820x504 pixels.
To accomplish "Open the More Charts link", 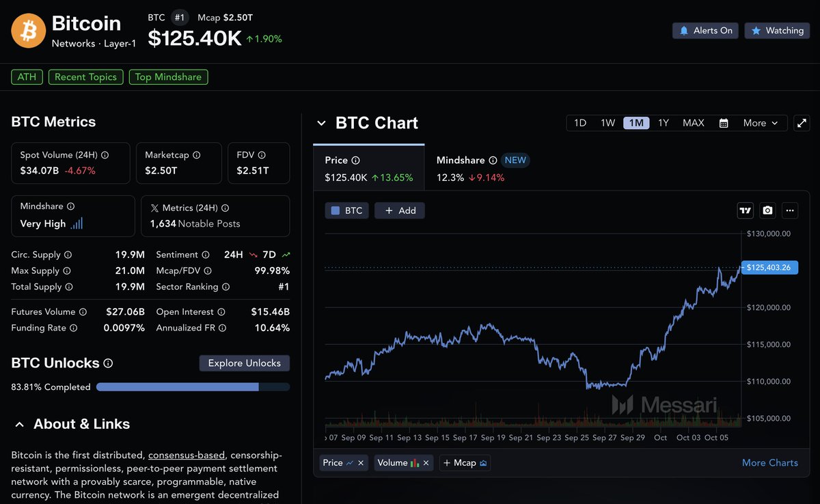I will [770, 463].
